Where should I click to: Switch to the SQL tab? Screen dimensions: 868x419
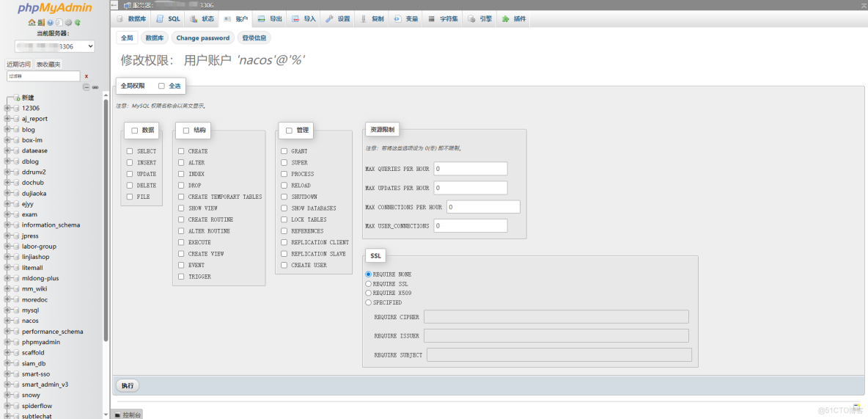[169, 19]
